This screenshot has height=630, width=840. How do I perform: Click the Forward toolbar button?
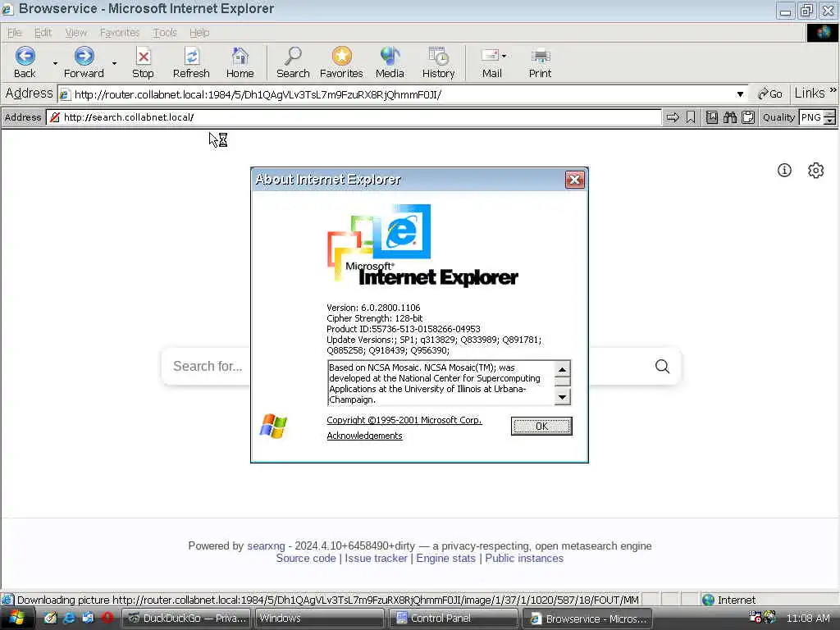tap(84, 62)
